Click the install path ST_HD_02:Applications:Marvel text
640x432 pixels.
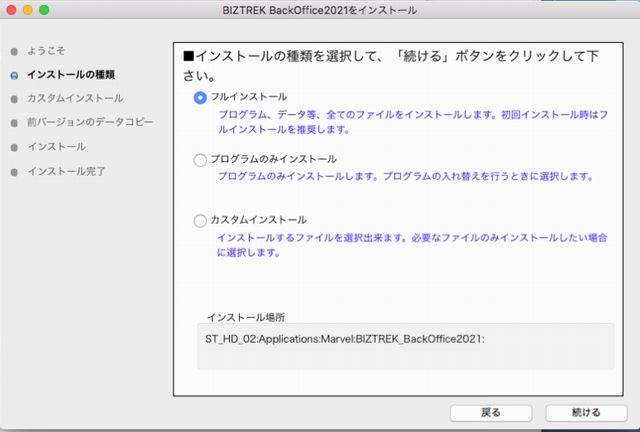[345, 339]
